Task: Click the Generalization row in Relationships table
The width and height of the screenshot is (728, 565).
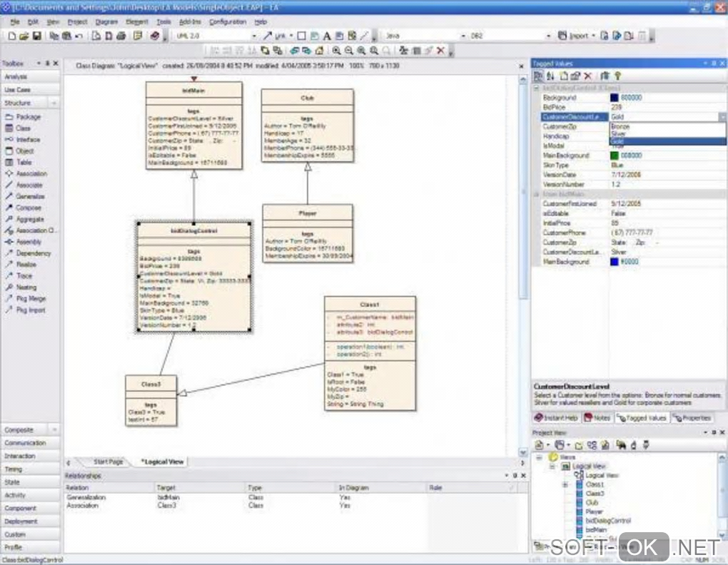Action: (295, 497)
